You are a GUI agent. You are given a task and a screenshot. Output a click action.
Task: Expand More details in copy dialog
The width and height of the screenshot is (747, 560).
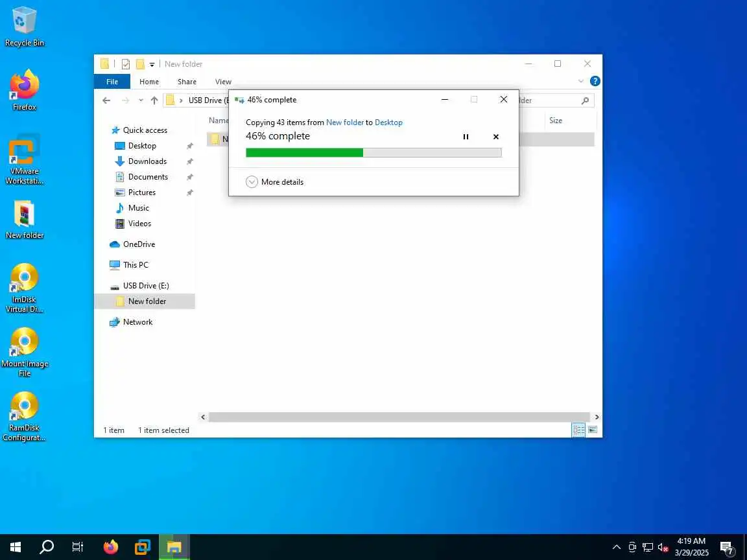(x=275, y=182)
